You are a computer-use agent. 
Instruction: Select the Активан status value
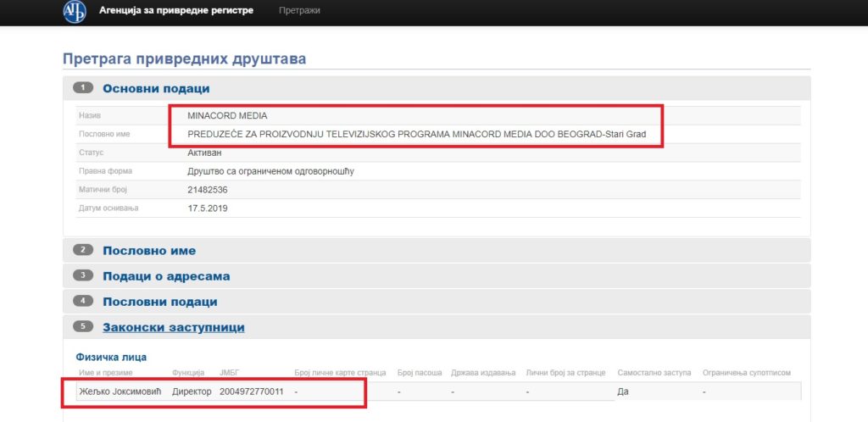click(x=204, y=153)
